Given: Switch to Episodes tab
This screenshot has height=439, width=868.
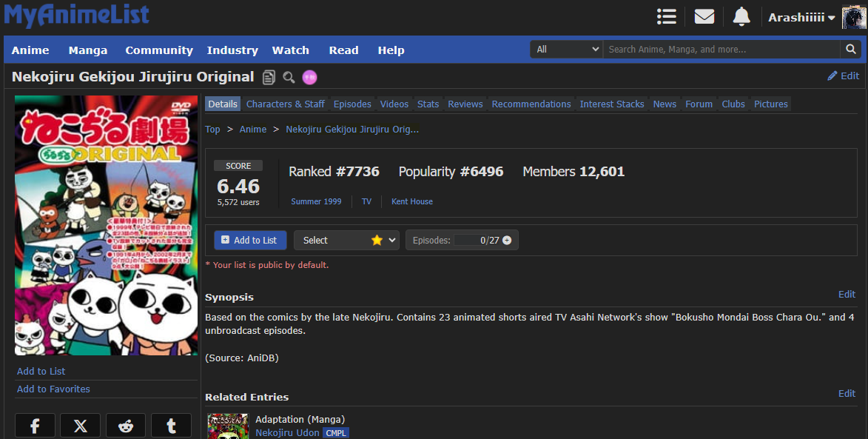Looking at the screenshot, I should 352,104.
